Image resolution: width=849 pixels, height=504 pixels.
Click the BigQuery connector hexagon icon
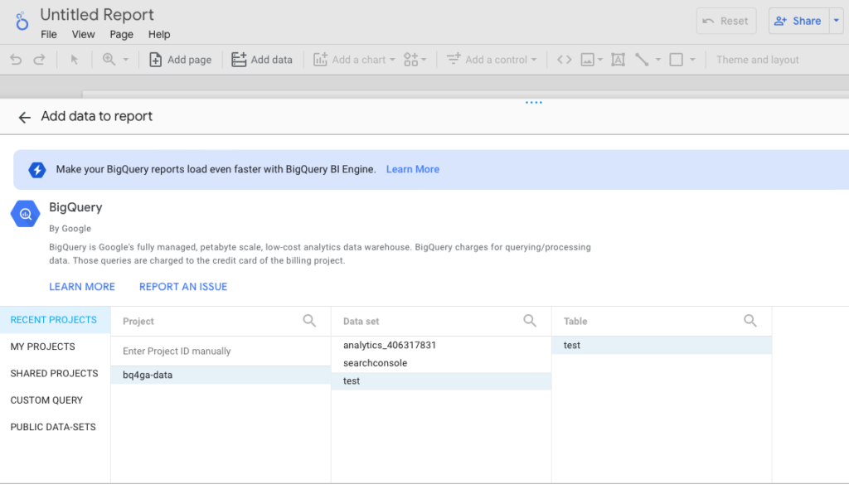click(x=25, y=214)
